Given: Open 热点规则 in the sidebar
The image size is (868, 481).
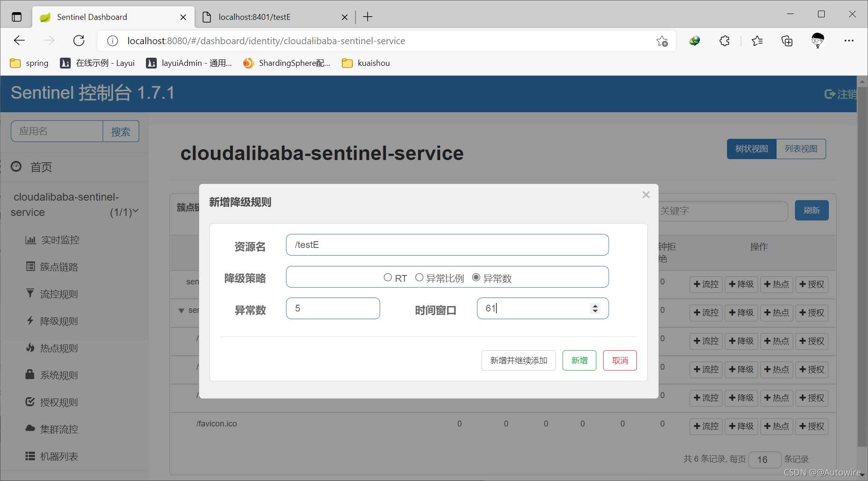Looking at the screenshot, I should (59, 348).
